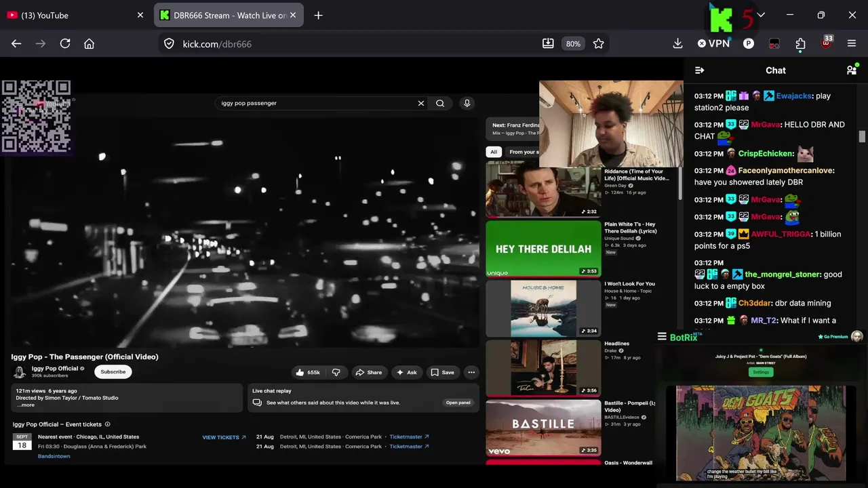Viewport: 868px width, 488px height.
Task: Click username Ewajacks in chat
Action: point(794,96)
